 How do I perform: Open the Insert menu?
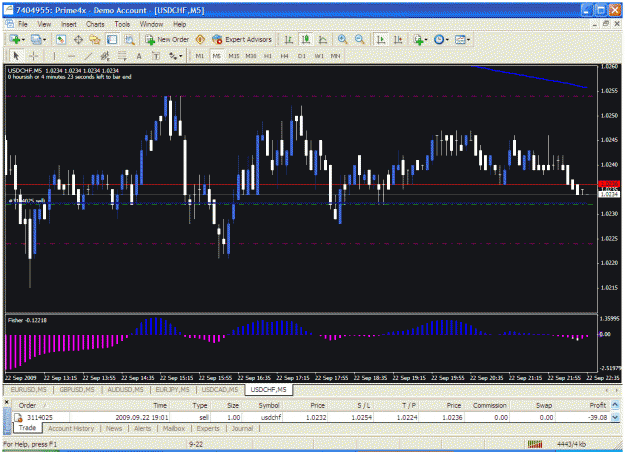[69, 24]
